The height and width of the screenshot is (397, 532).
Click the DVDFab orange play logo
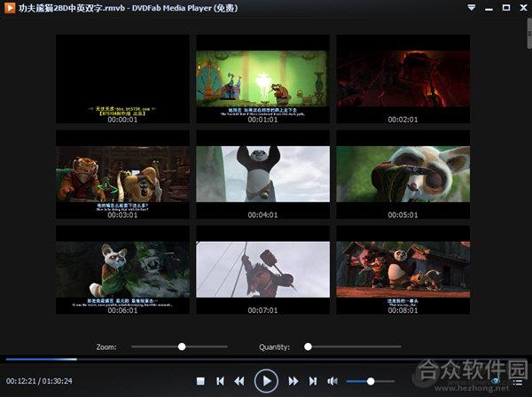(10, 8)
